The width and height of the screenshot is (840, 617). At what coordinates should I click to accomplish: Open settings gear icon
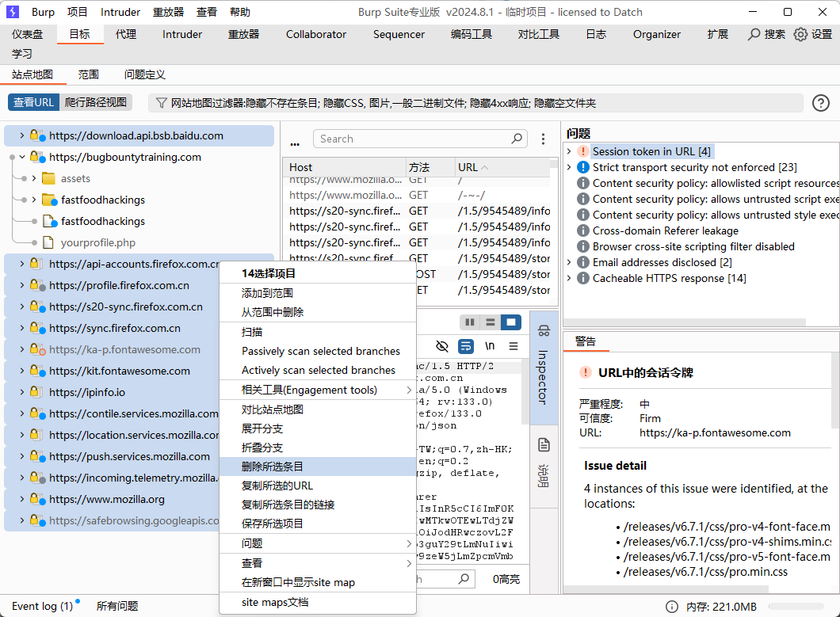[x=800, y=34]
